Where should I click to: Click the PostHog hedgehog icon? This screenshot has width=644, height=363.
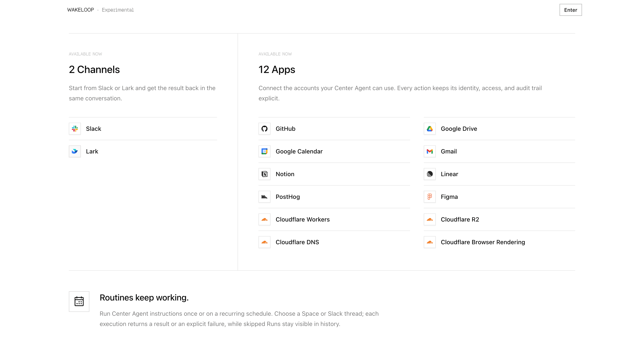pos(264,197)
